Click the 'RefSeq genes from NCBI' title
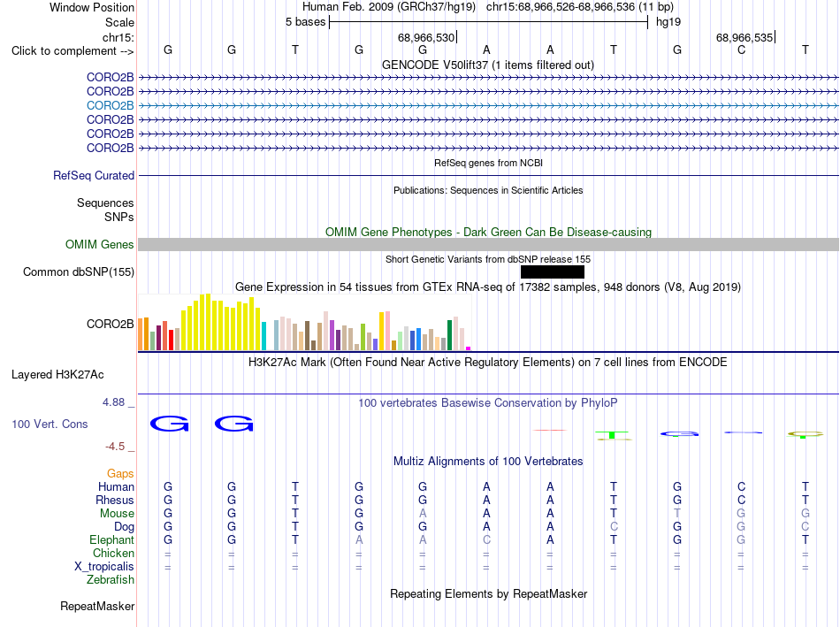The image size is (840, 627). tap(488, 163)
